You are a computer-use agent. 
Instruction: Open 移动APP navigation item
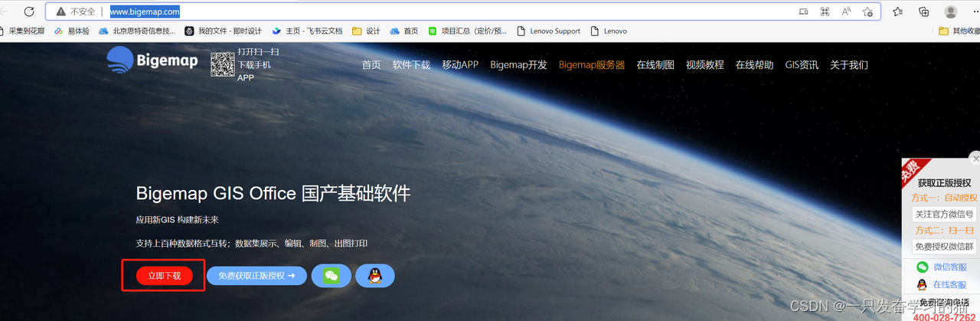[x=460, y=65]
